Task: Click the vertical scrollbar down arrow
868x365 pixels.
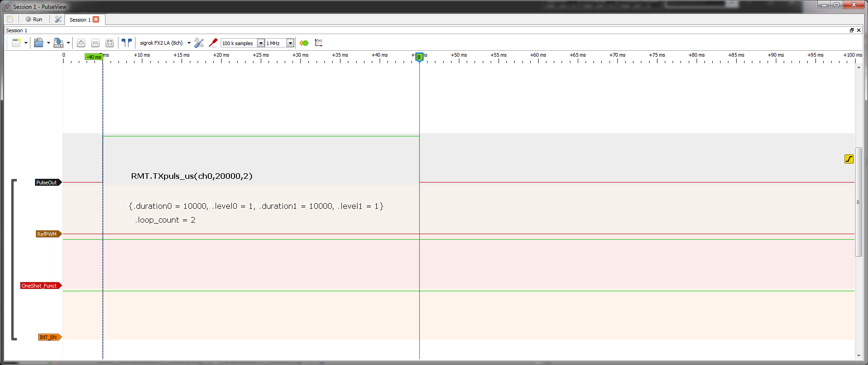Action: coord(858,356)
